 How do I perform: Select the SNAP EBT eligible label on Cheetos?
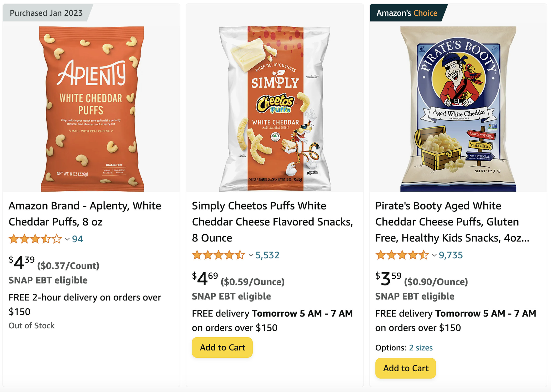(231, 296)
